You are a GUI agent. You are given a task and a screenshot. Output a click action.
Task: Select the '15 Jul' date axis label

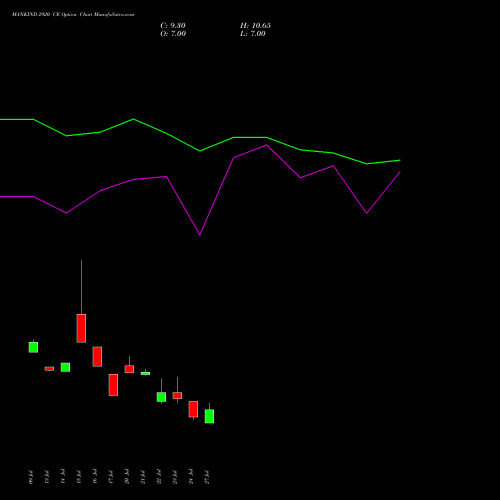tap(79, 477)
